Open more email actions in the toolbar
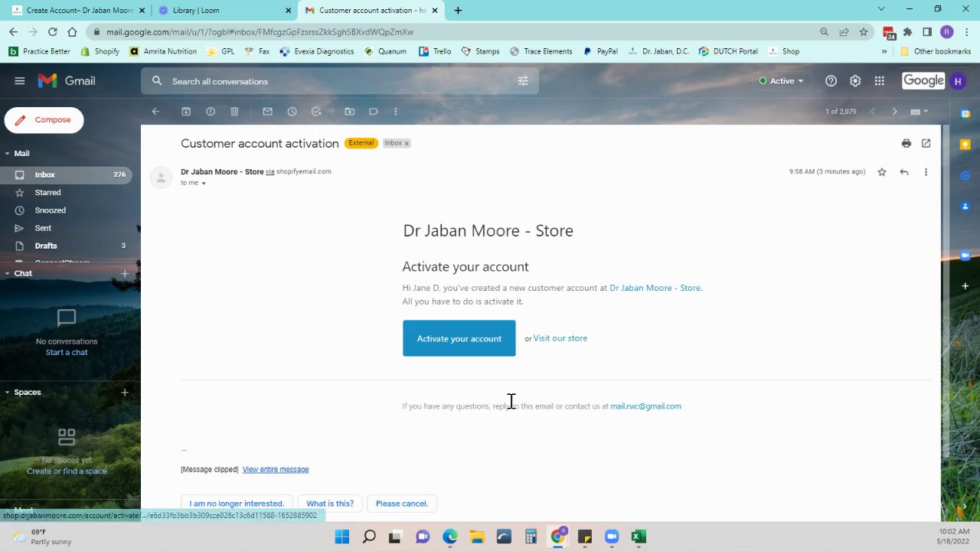 coord(395,112)
